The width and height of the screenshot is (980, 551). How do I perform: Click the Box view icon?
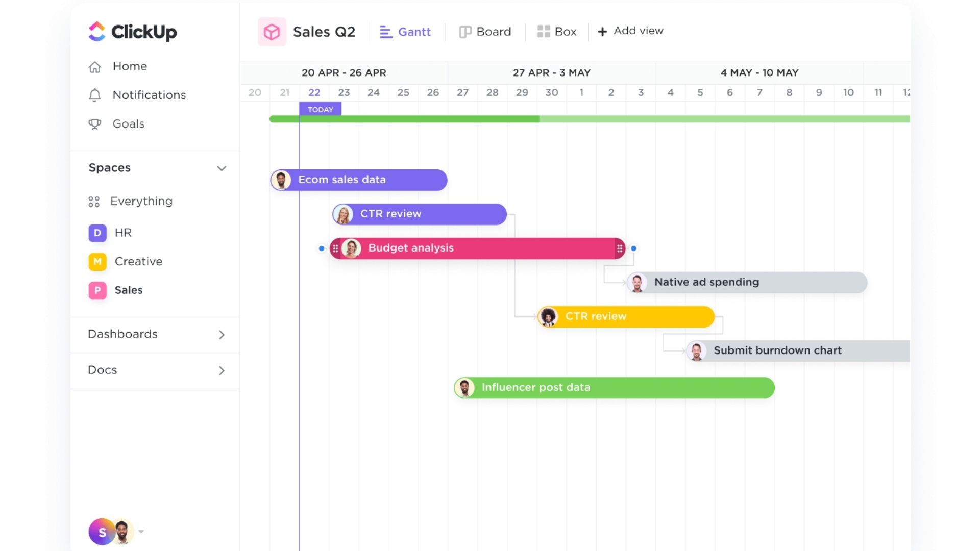[x=544, y=32]
